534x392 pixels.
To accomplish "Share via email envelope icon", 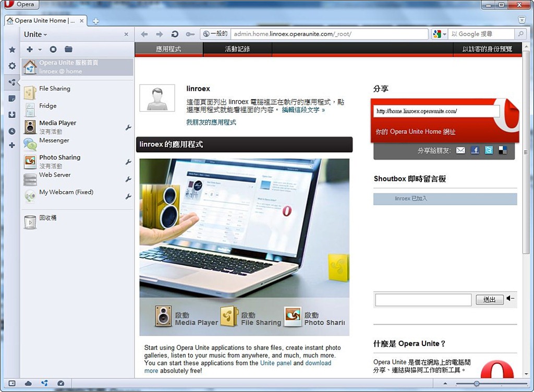I will (x=460, y=150).
